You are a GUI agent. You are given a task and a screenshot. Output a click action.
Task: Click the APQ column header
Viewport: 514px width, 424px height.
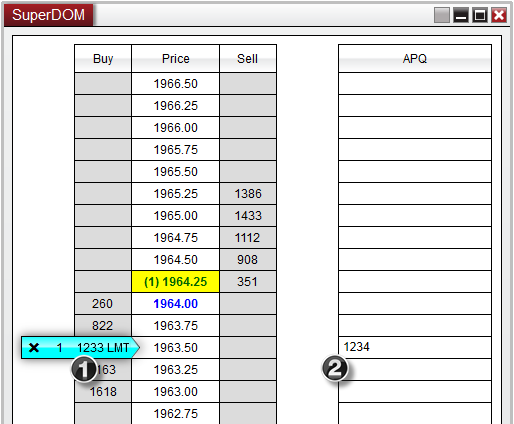coord(415,59)
